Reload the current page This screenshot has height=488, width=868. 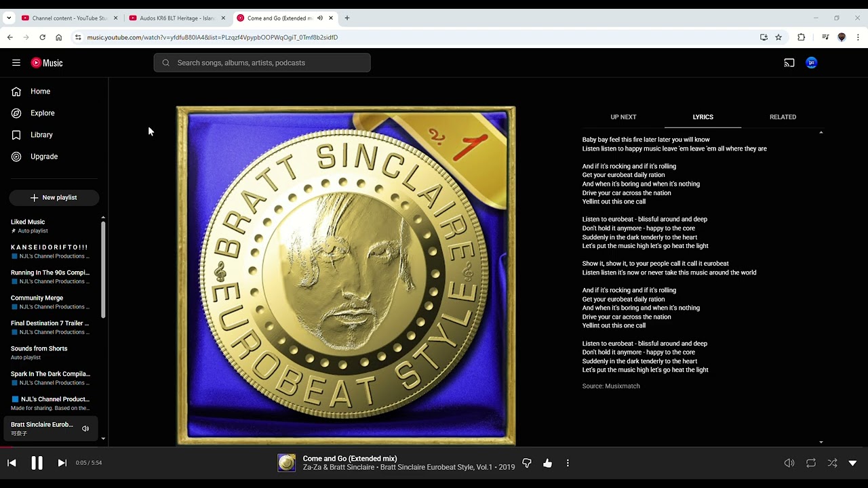[43, 37]
